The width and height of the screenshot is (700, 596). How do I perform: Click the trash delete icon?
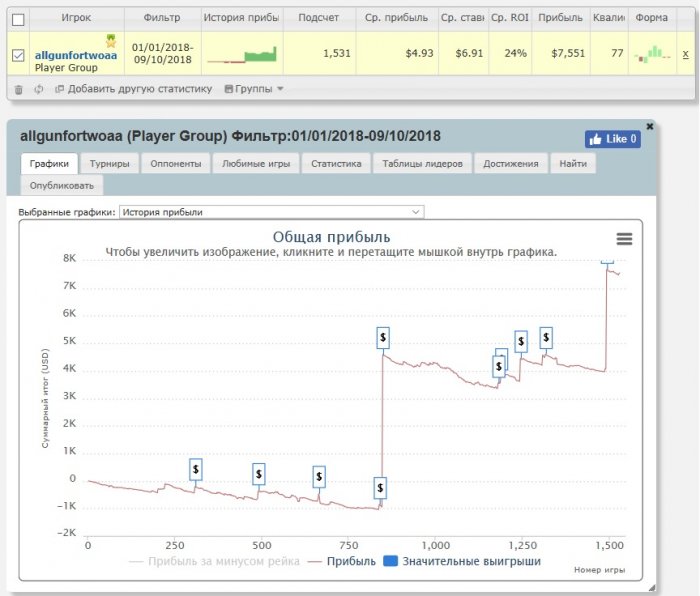point(18,89)
